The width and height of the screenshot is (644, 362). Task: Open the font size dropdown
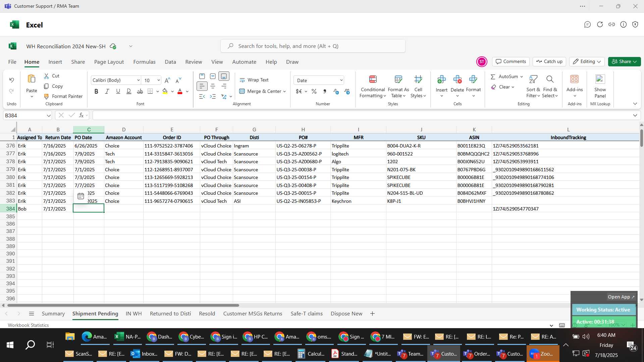click(x=158, y=80)
